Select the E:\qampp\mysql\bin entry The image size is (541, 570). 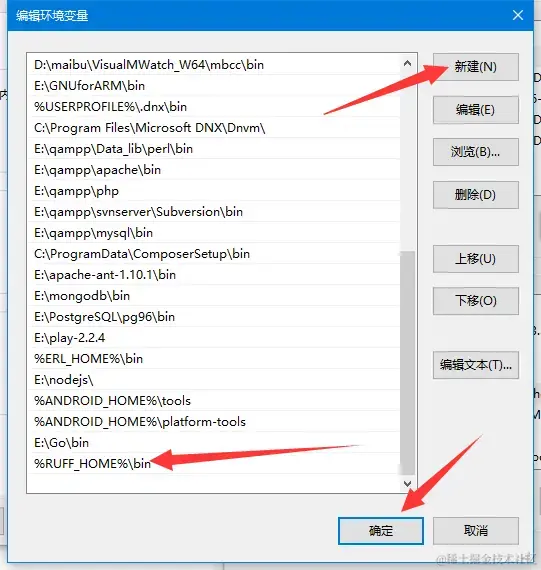(x=214, y=233)
